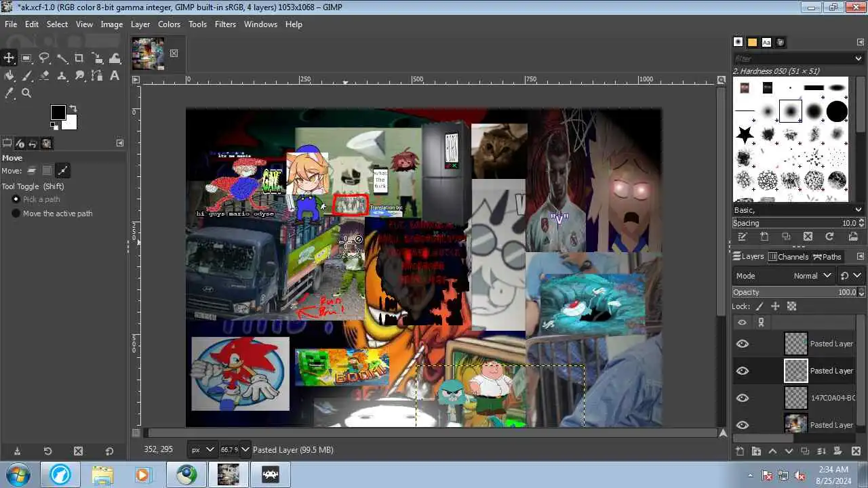Screen dimensions: 868x488
Task: Select the Smudge tool
Action: [79, 76]
